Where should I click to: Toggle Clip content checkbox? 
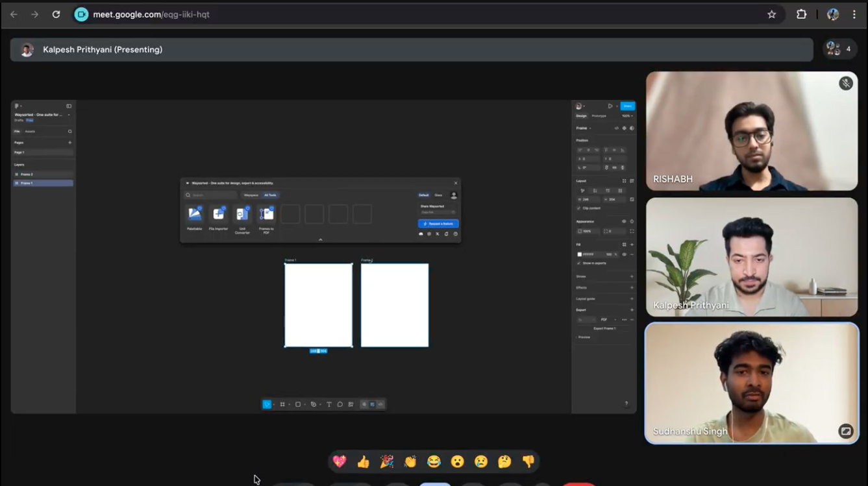point(579,208)
